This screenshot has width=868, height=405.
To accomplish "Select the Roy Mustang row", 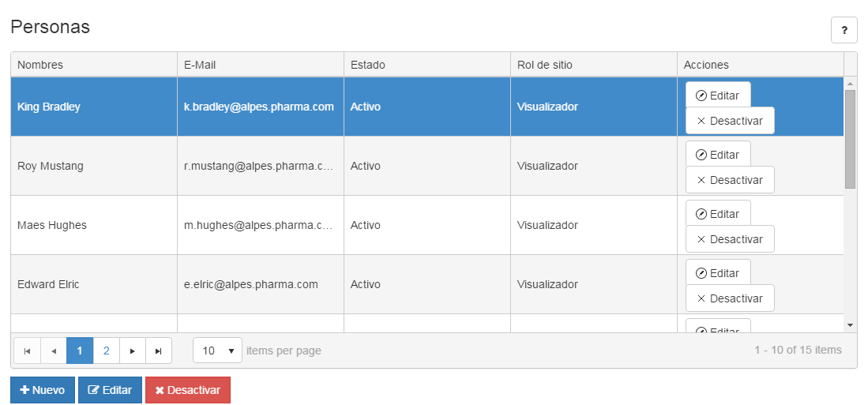I will click(426, 166).
